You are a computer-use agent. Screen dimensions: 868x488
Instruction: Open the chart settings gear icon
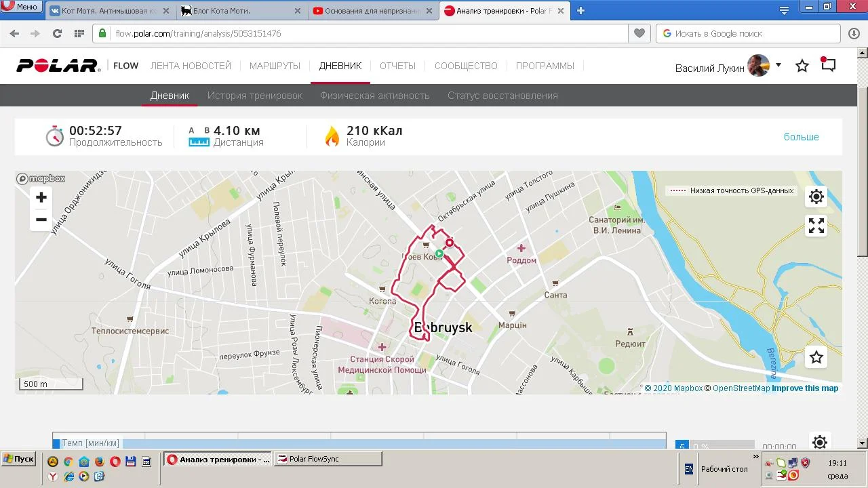pyautogui.click(x=820, y=443)
